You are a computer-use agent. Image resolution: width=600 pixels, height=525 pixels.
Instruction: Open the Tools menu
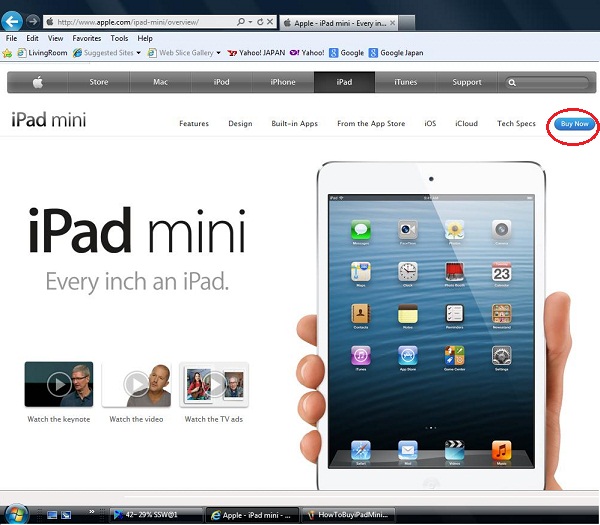[119, 38]
